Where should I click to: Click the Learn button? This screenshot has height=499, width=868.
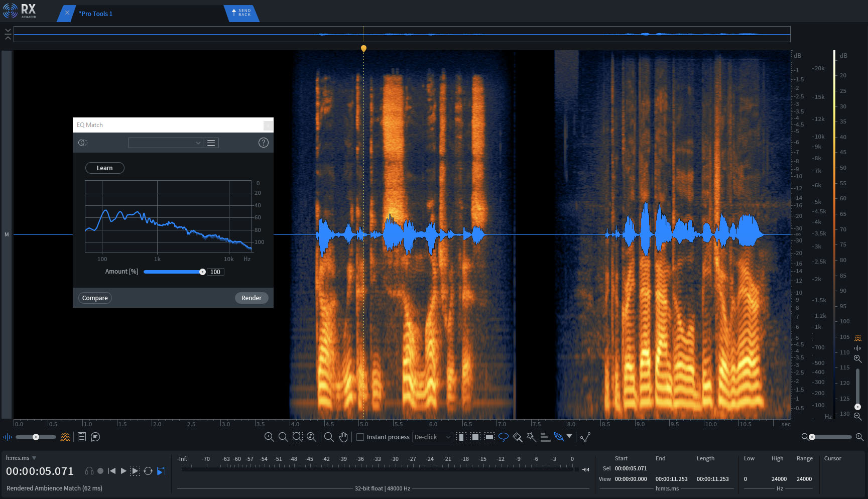105,168
